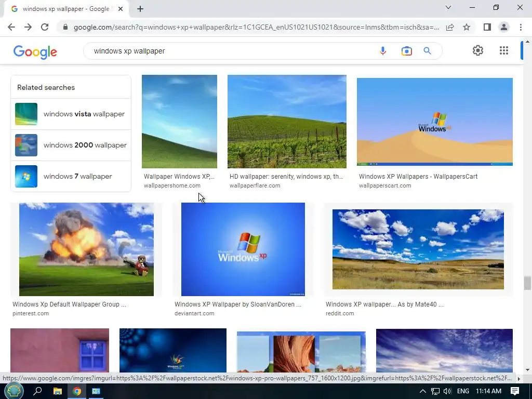532x399 pixels.
Task: Click the Wallpaper Windows XP title link
Action: (179, 177)
